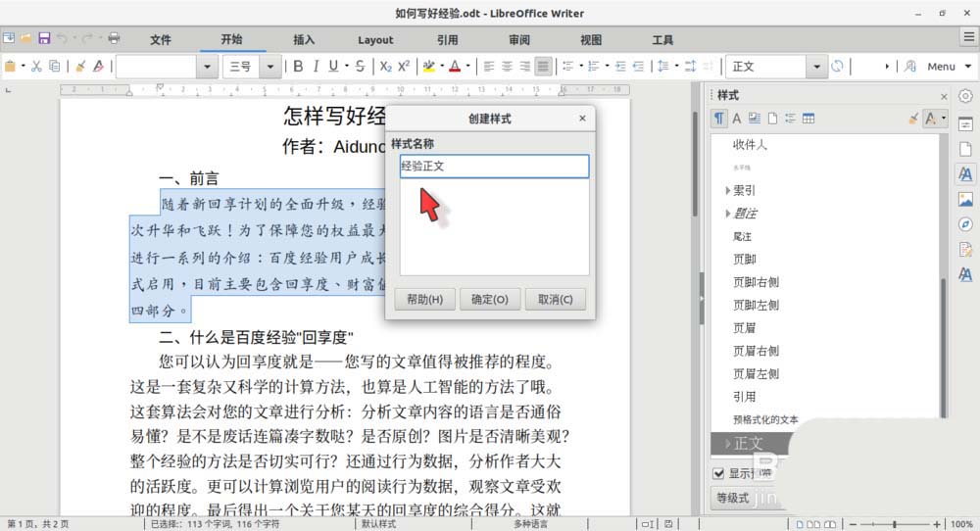Open the font name dropdown
Screen dimensions: 980x531
[207, 67]
